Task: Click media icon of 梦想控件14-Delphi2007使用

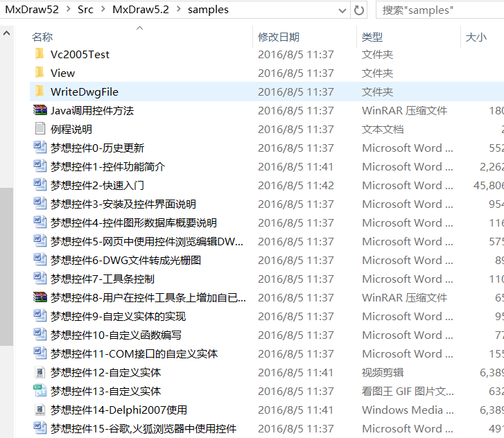Action: pyautogui.click(x=40, y=410)
